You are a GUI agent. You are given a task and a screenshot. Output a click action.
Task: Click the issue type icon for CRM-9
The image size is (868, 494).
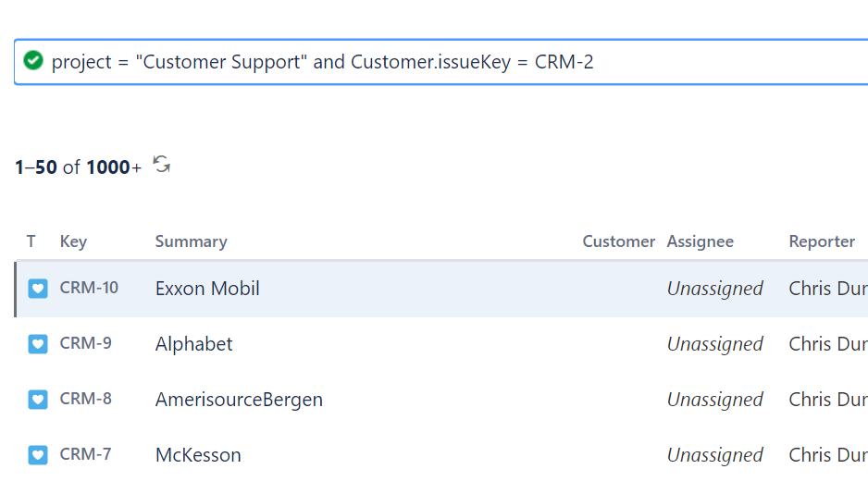pyautogui.click(x=38, y=344)
